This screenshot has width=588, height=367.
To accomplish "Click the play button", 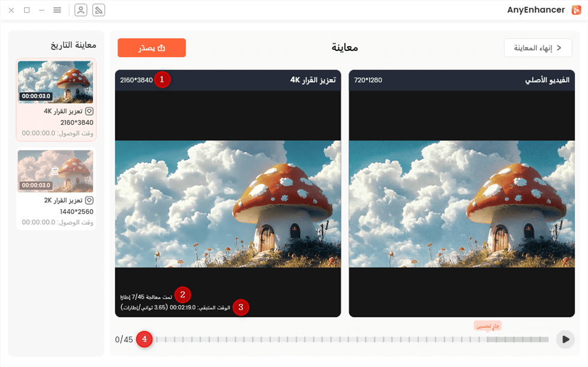I will [x=565, y=339].
